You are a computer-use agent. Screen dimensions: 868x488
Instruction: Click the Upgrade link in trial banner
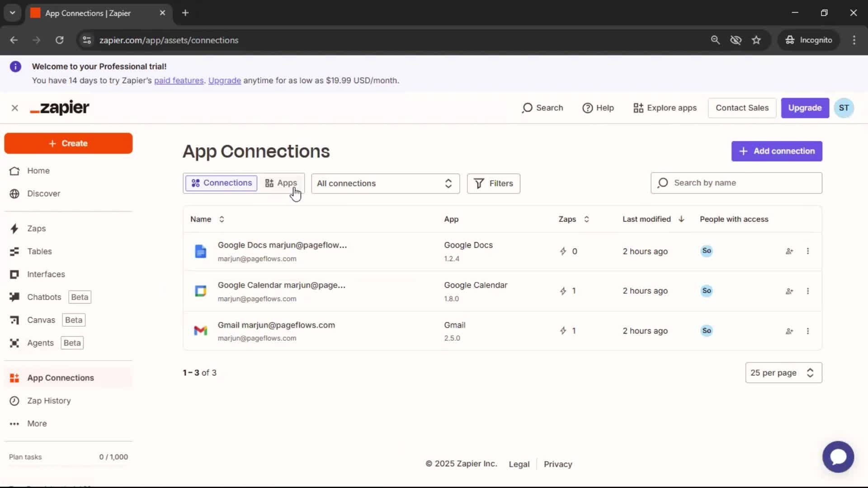tap(225, 80)
